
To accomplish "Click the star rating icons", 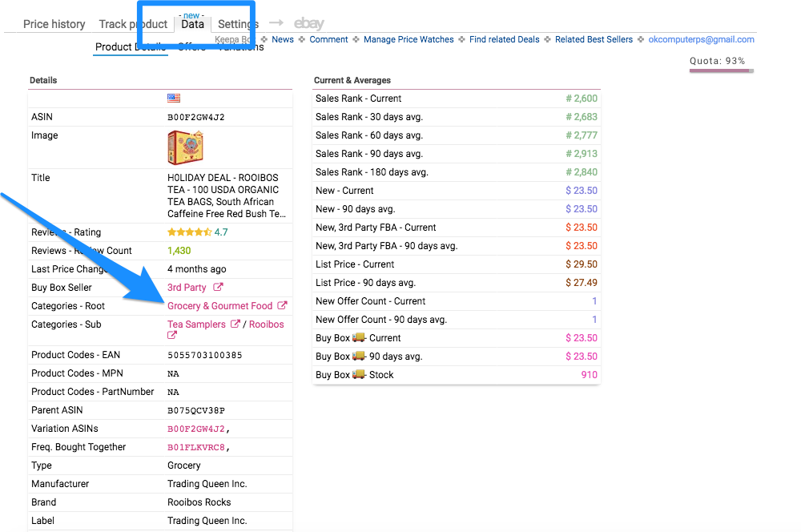I will pos(190,232).
